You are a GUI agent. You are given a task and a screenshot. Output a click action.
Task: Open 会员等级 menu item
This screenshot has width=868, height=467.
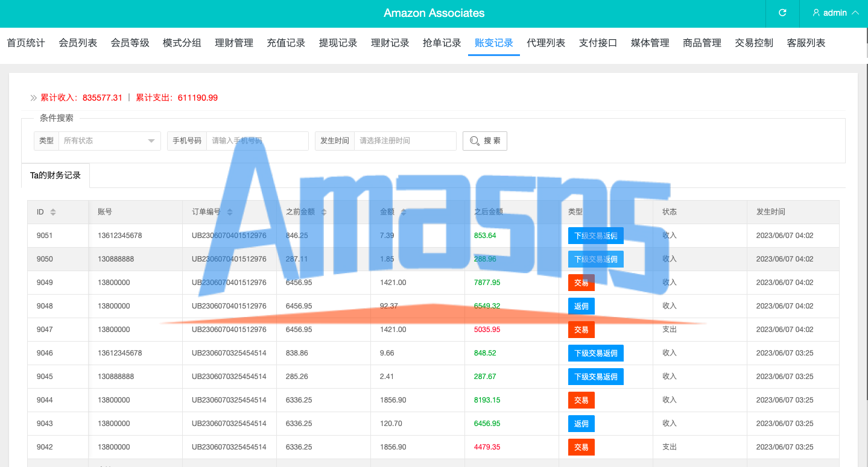(130, 43)
